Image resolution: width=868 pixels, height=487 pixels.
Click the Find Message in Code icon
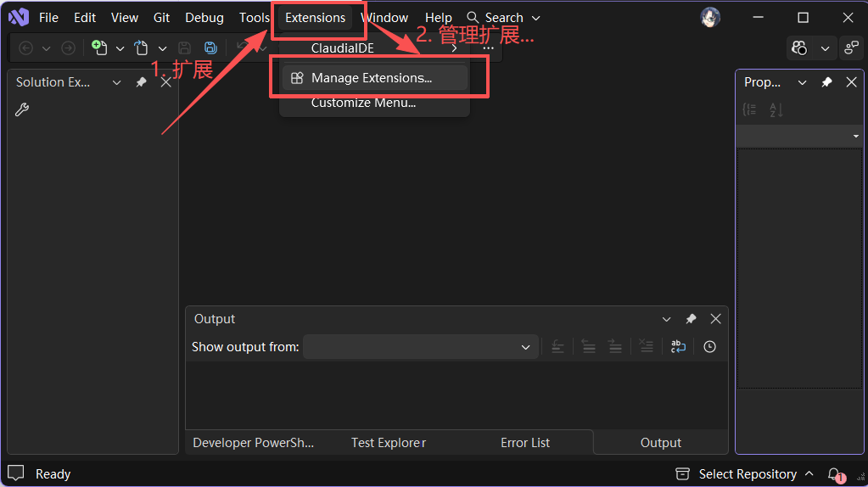click(558, 347)
